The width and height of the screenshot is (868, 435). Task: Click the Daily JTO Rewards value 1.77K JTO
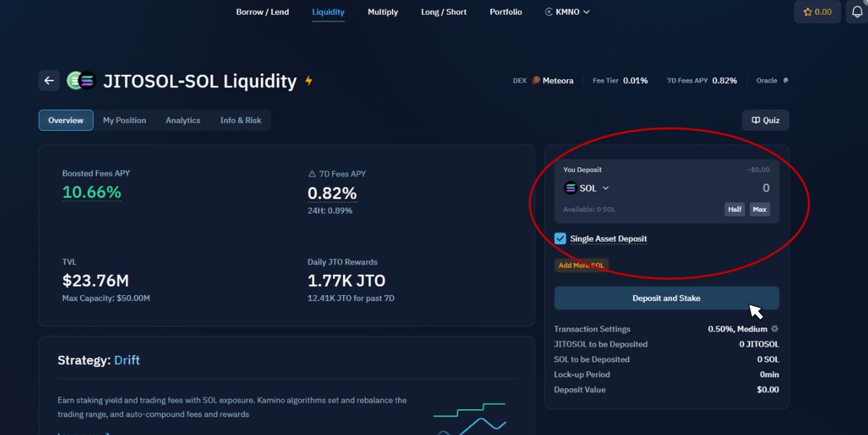[x=346, y=280]
